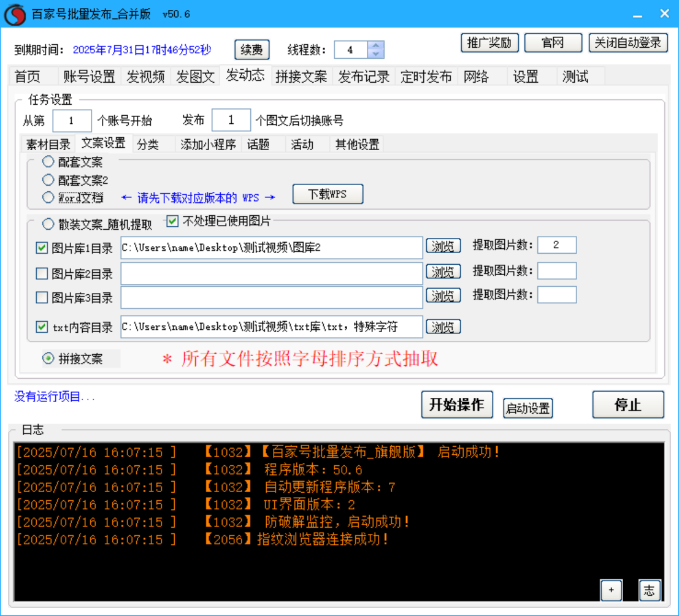
Task: Select the 文案设置 sub-tab
Action: tap(104, 143)
